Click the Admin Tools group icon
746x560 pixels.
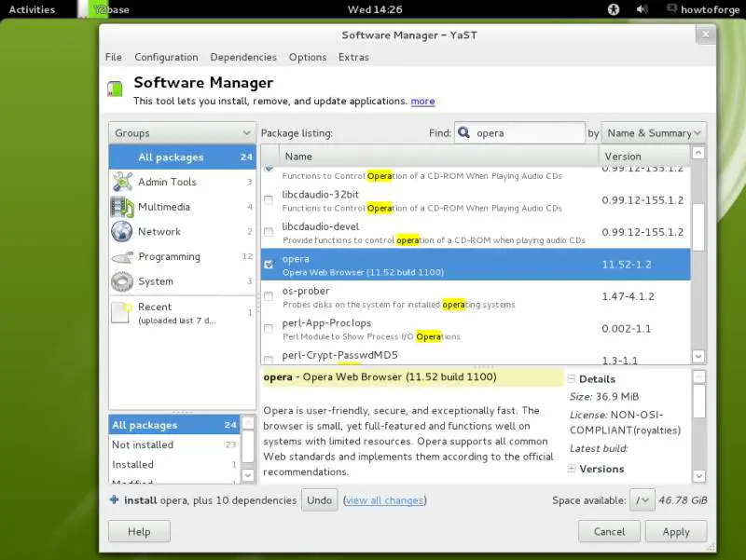pyautogui.click(x=123, y=182)
